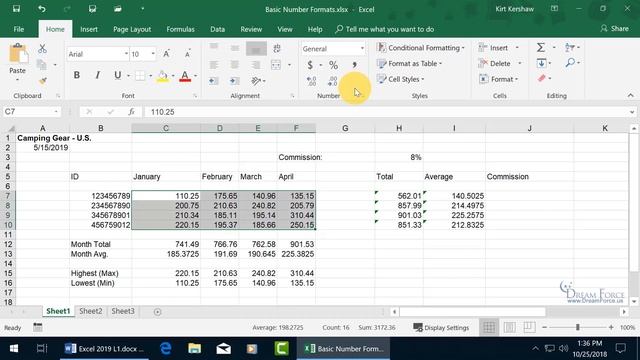
Task: Toggle Italic formatting
Action: [x=97, y=75]
